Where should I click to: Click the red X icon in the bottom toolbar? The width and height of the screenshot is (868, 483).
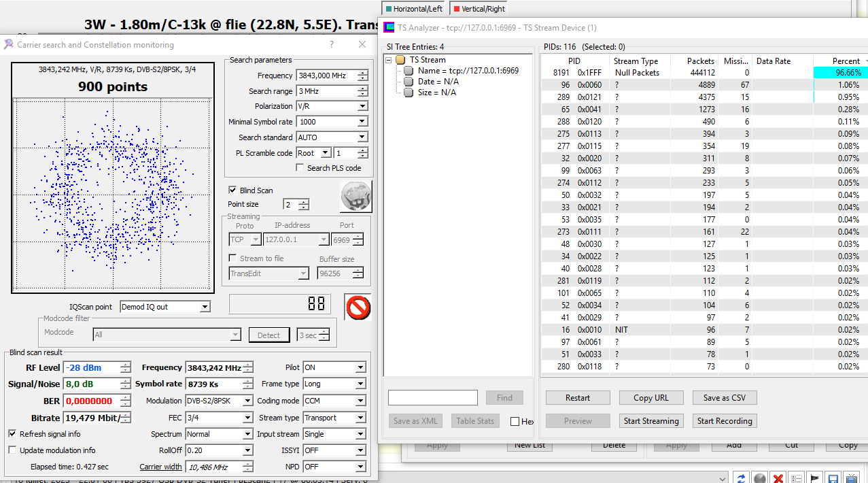coord(778,478)
